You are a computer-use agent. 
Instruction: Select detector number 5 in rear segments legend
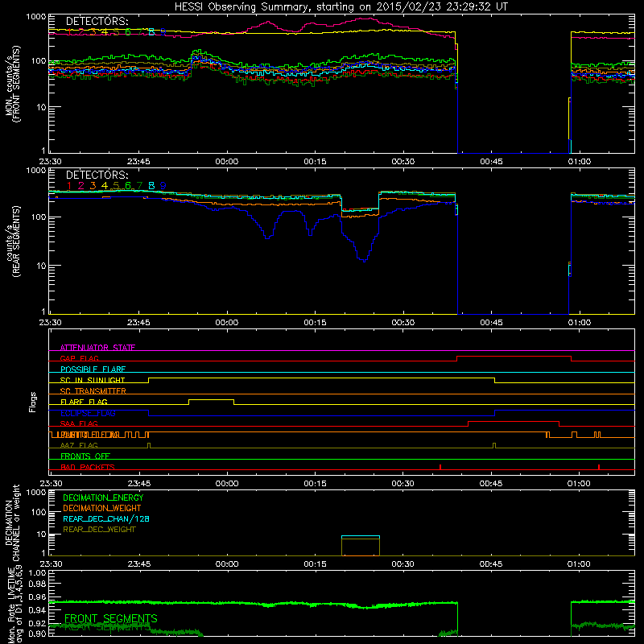click(x=116, y=186)
